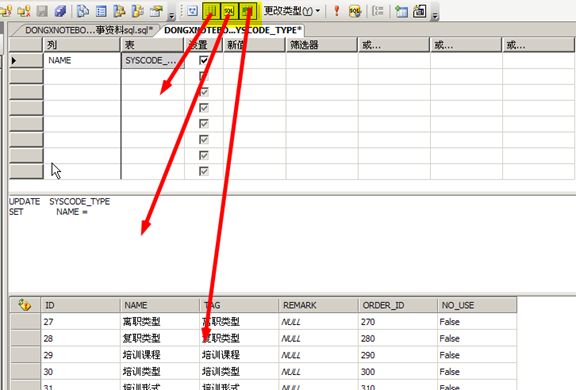Image resolution: width=576 pixels, height=390 pixels.
Task: Click the NO_USE results column header
Action: click(477, 305)
